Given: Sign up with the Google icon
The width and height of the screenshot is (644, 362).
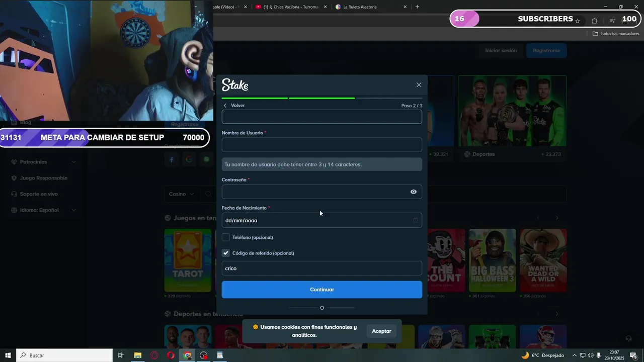Looking at the screenshot, I should tap(189, 159).
